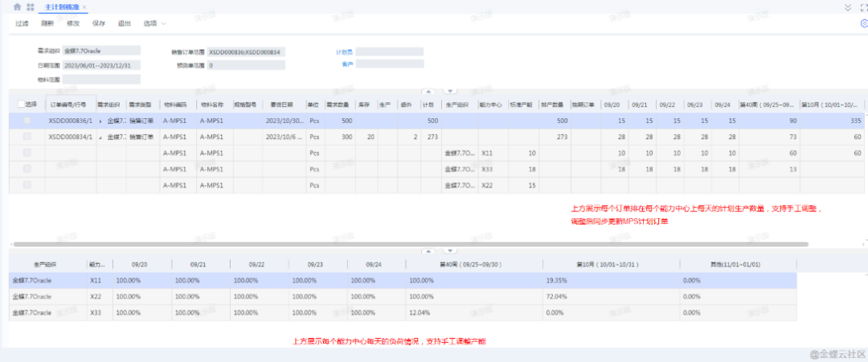The width and height of the screenshot is (868, 362).
Task: Click the 需求数量 column header
Action: (x=340, y=105)
